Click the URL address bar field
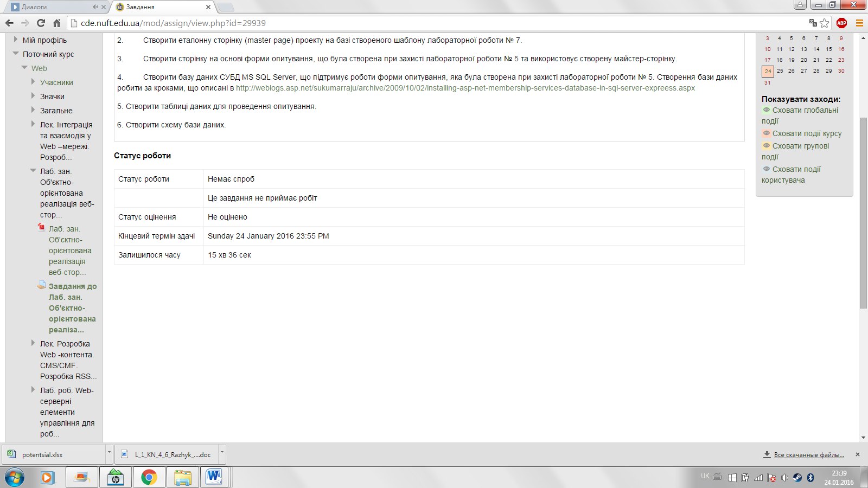The width and height of the screenshot is (868, 488). tap(434, 23)
